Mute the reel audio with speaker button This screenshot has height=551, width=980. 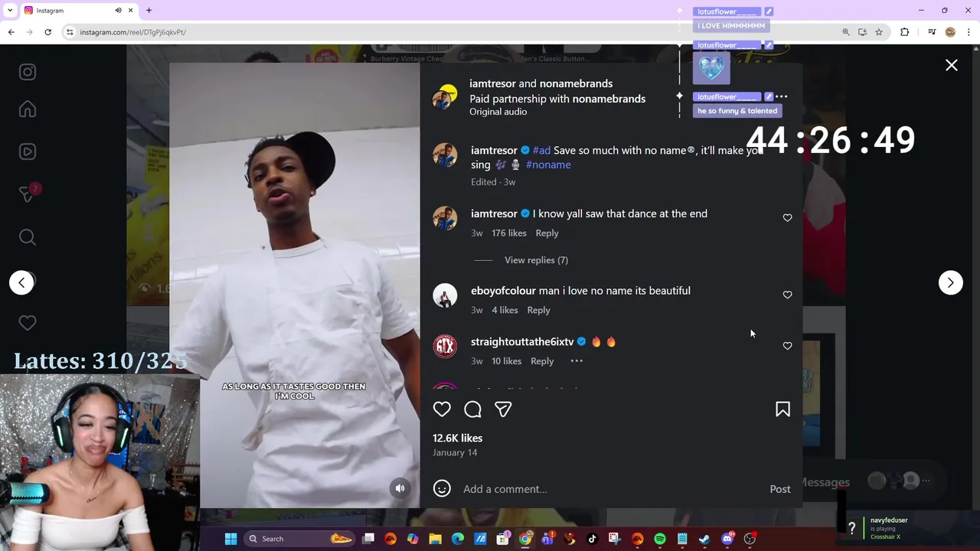(400, 488)
